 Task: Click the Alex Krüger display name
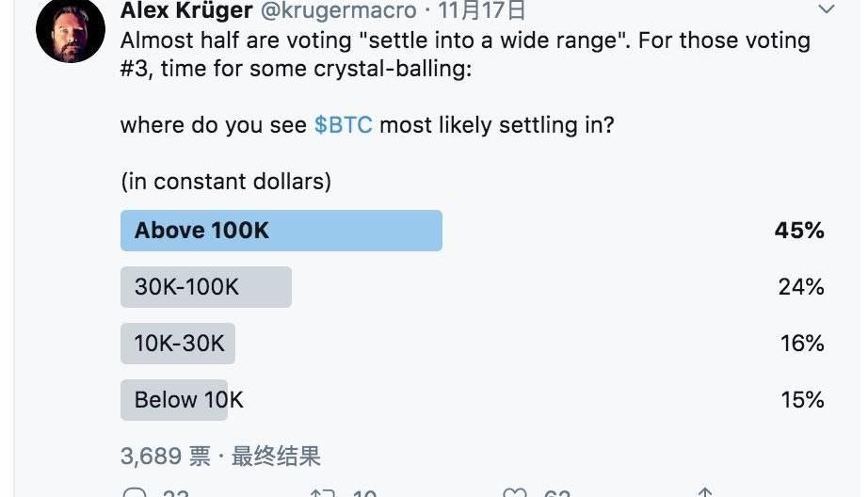coord(186,11)
